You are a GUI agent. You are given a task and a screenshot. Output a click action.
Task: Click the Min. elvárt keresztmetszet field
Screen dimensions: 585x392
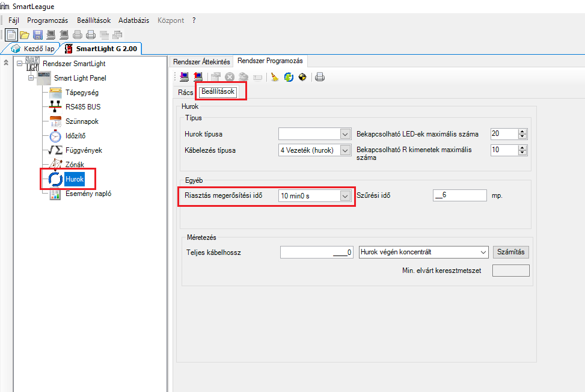(x=511, y=271)
